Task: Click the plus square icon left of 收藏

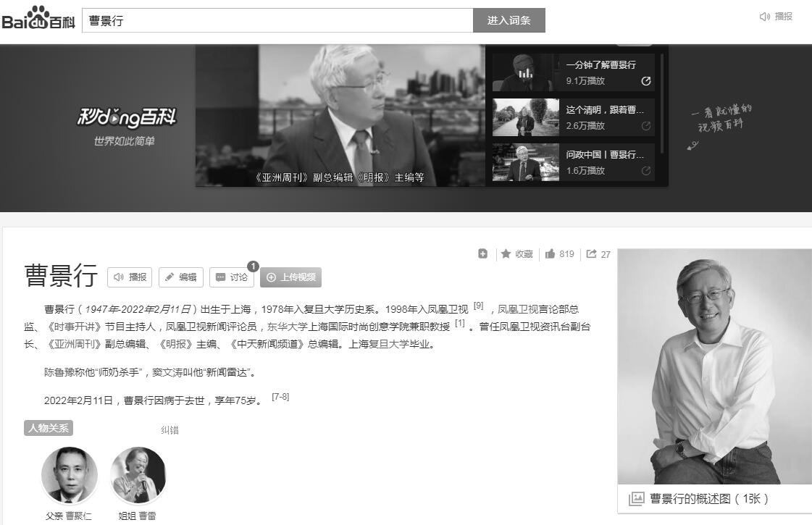Action: click(x=482, y=253)
